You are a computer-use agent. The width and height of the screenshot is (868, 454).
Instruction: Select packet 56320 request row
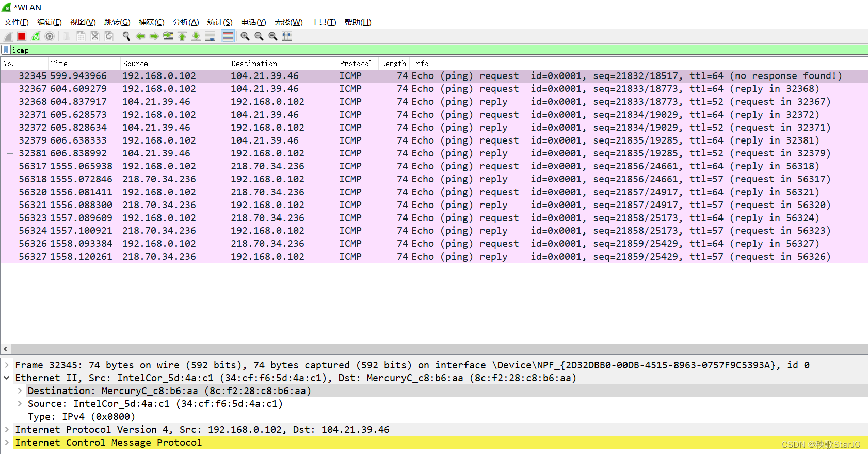pyautogui.click(x=434, y=192)
